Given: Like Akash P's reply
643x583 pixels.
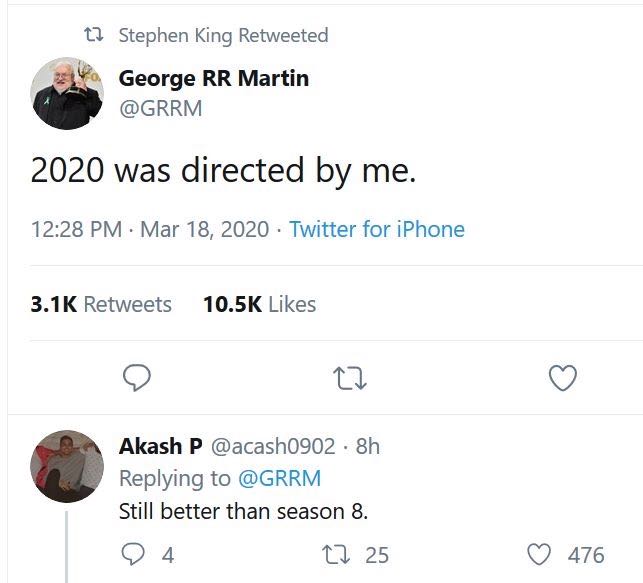Looking at the screenshot, I should (540, 553).
